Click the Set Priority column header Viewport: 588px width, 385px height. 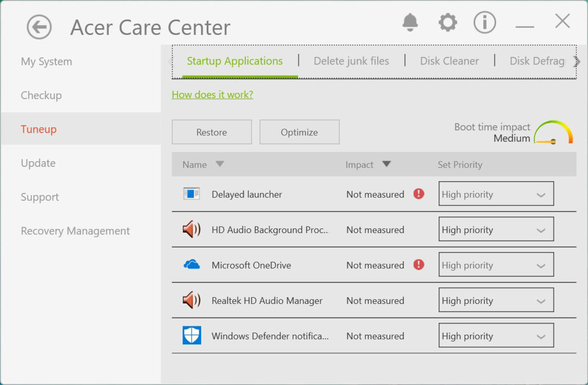click(460, 165)
